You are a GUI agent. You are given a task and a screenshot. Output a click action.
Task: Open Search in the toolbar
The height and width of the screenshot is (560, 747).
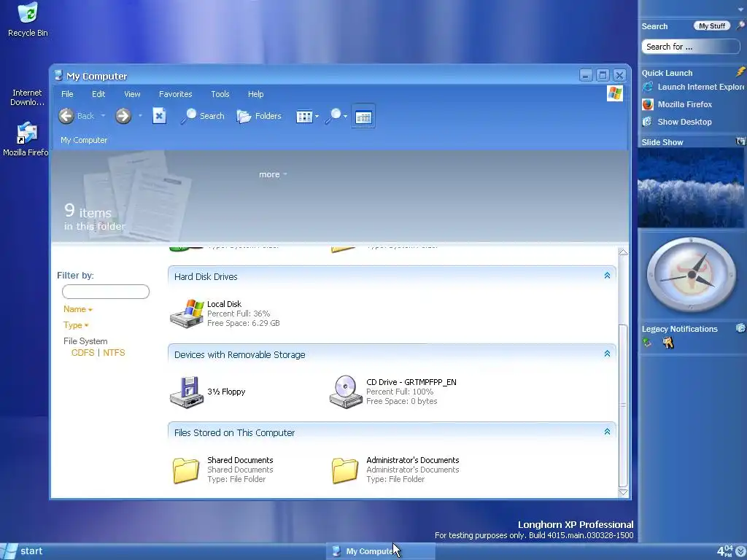[x=203, y=116]
